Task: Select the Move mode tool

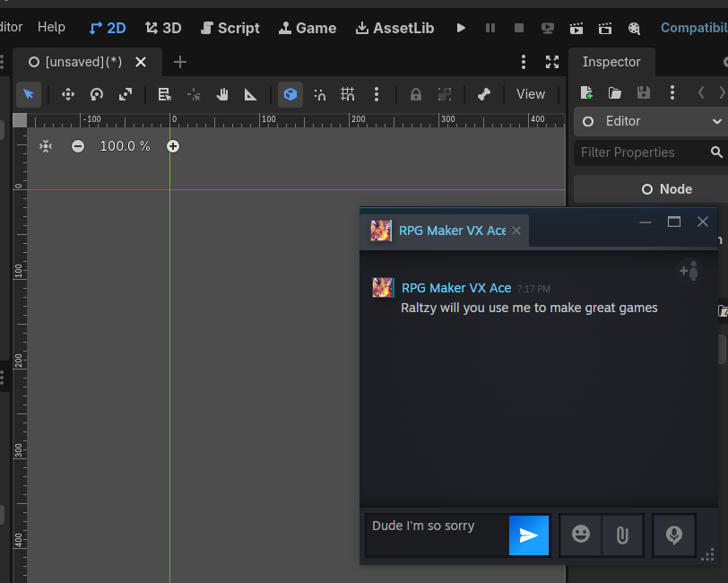Action: pos(68,95)
